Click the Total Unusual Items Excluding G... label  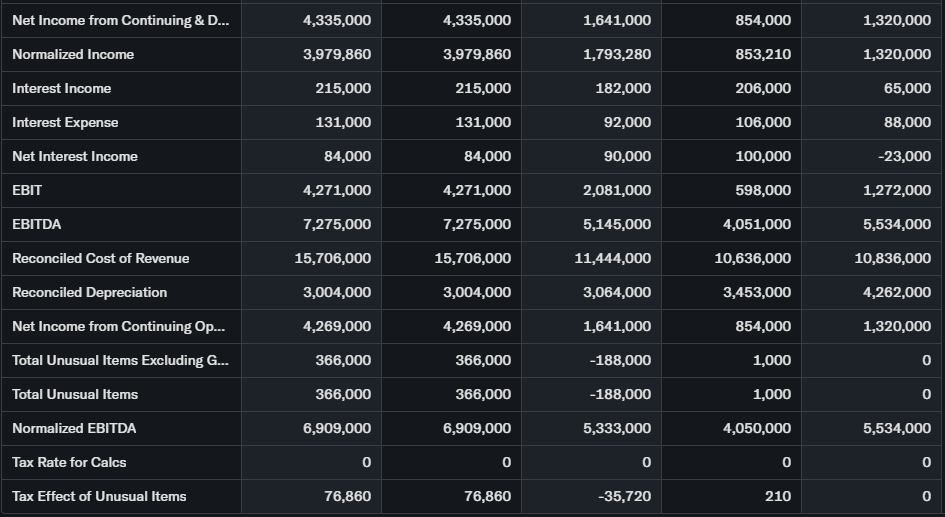tap(120, 360)
